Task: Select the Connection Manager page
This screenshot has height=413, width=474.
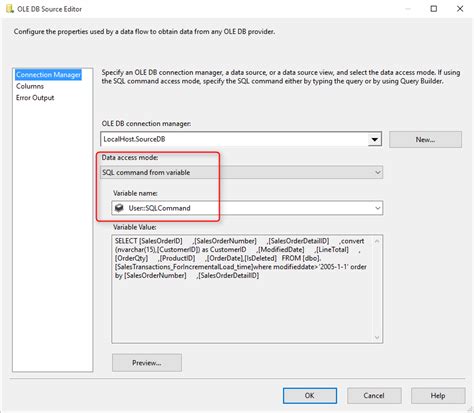Action: pos(48,75)
